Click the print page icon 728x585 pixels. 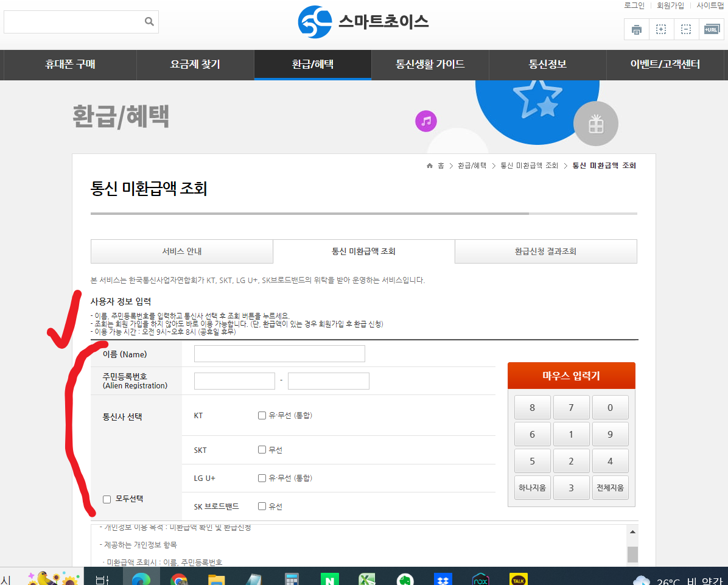(637, 30)
